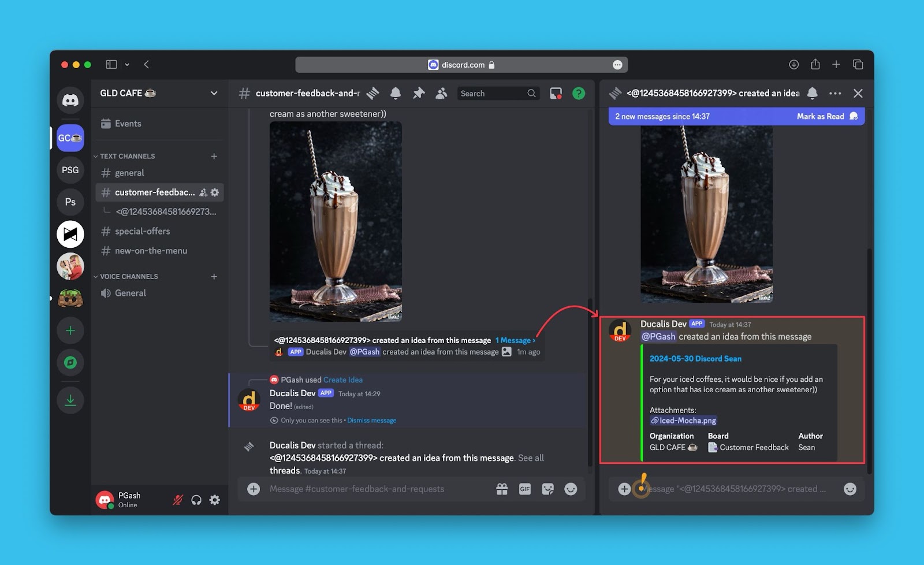Click Mark as Read in thread
The height and width of the screenshot is (565, 924).
point(820,117)
